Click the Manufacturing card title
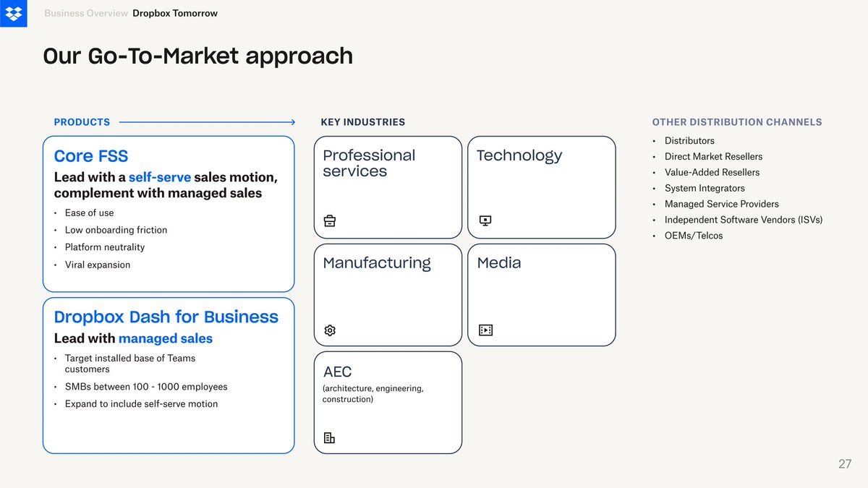Image resolution: width=868 pixels, height=488 pixels. (x=377, y=263)
